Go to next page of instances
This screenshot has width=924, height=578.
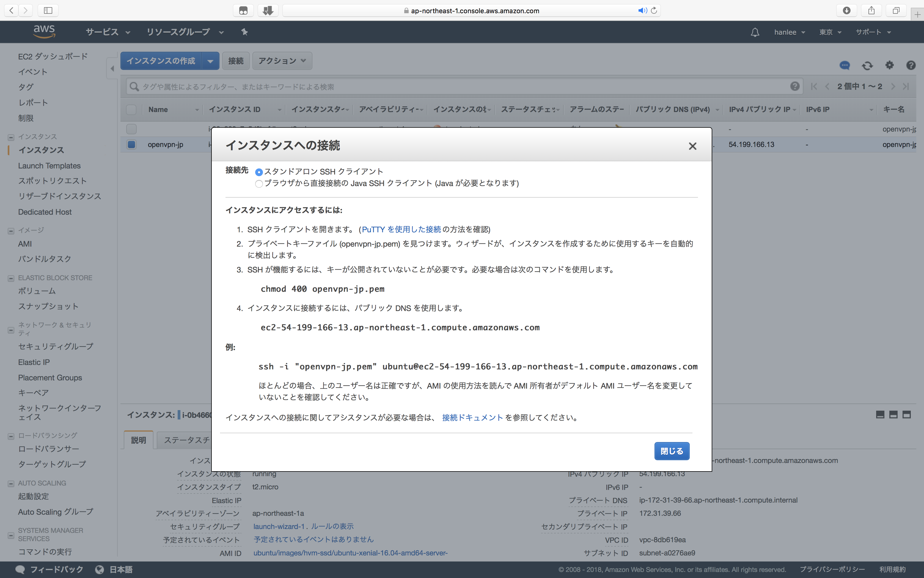click(893, 86)
